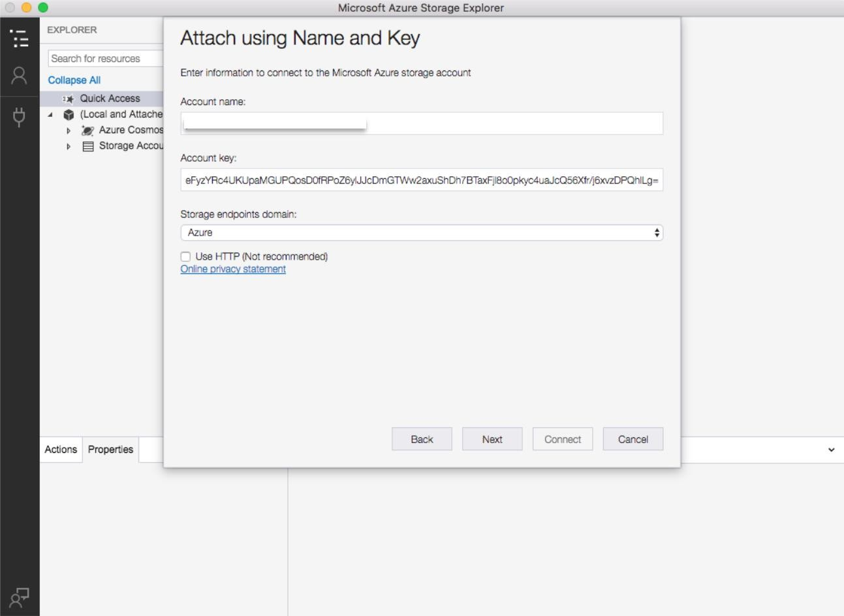Viewport: 844px width, 616px height.
Task: Switch to the Actions tab
Action: click(61, 450)
